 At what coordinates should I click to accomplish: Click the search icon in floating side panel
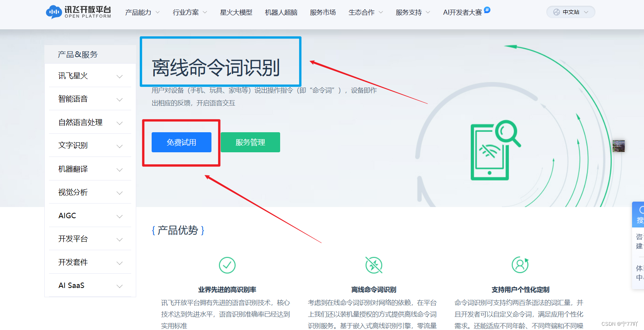641,210
